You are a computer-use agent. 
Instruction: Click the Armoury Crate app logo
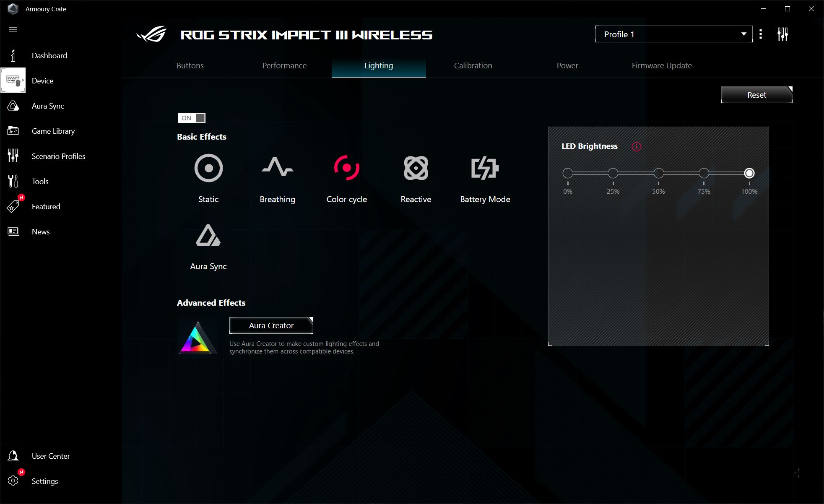[x=13, y=9]
